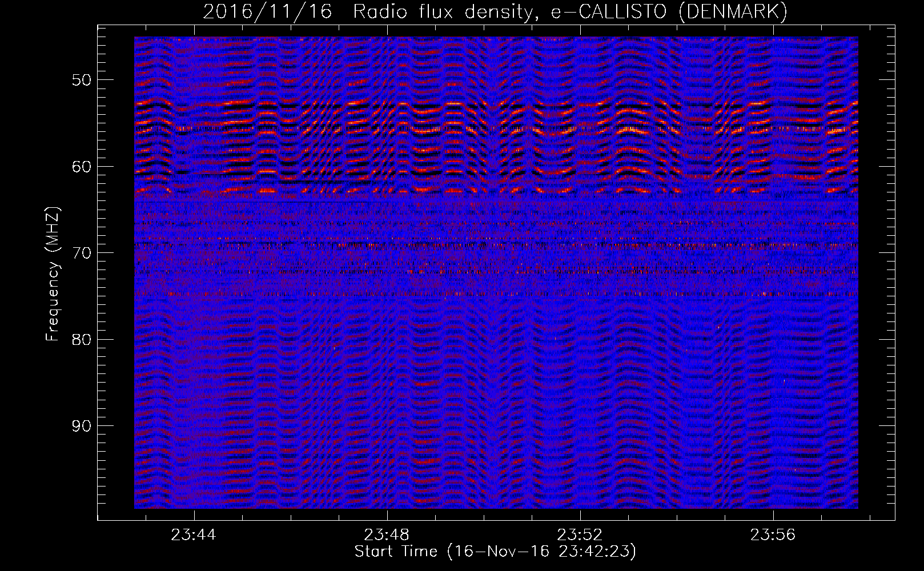
Task: Click the 23:56 time tick label
Action: pyautogui.click(x=773, y=535)
